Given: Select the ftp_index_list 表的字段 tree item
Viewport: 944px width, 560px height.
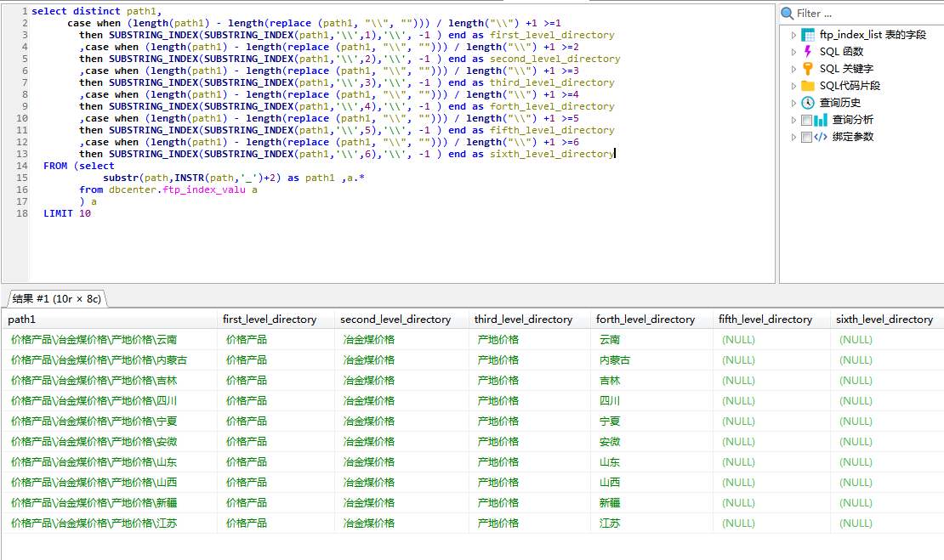Looking at the screenshot, I should pos(873,35).
